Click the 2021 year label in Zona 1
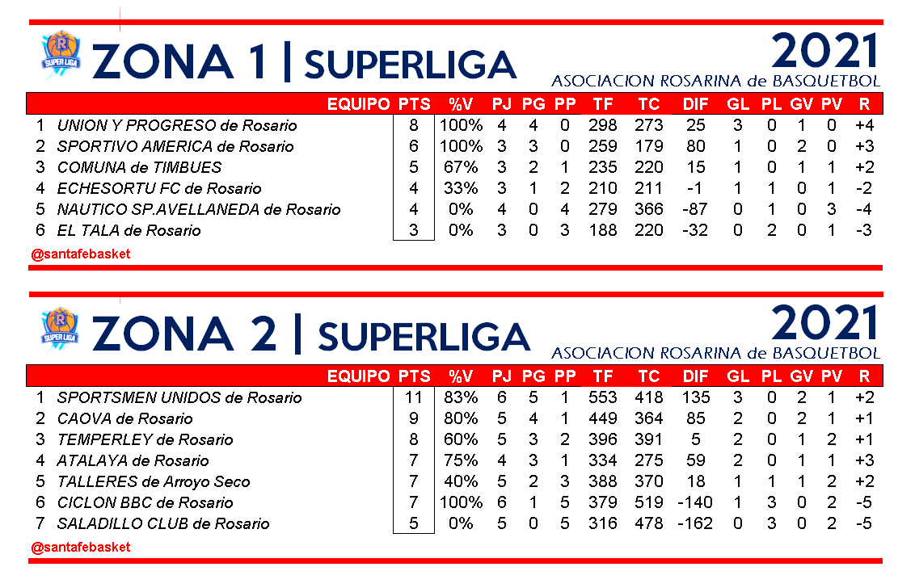 tap(824, 52)
